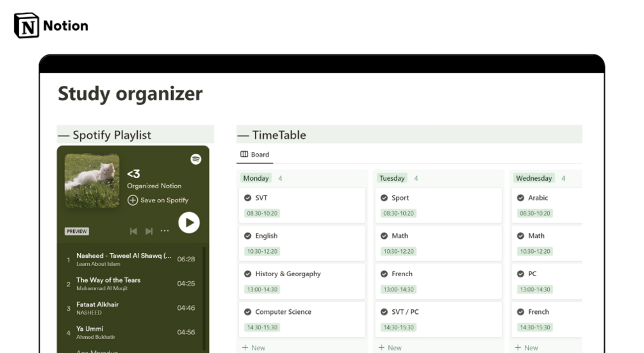Open the PC card title
This screenshot has height=353, width=644.
(533, 274)
